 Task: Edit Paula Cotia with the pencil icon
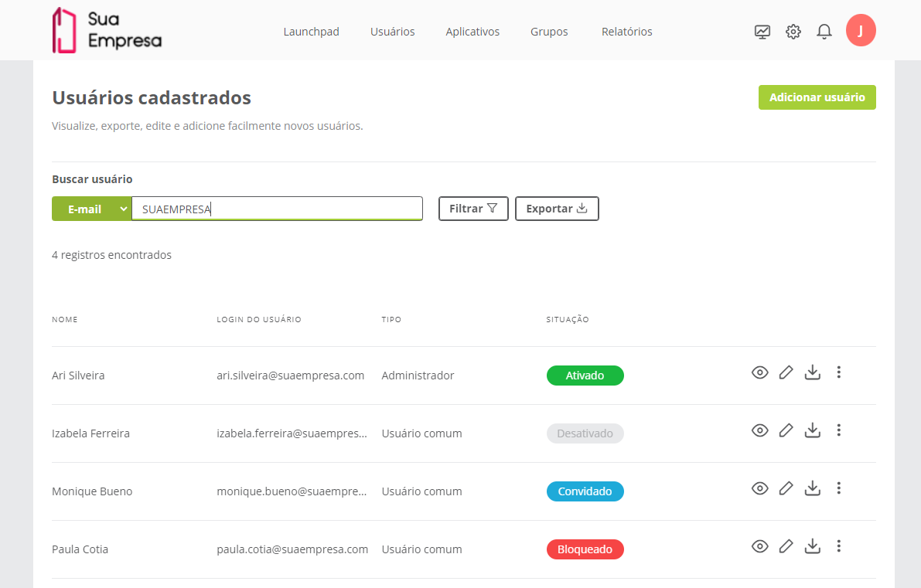pyautogui.click(x=786, y=546)
